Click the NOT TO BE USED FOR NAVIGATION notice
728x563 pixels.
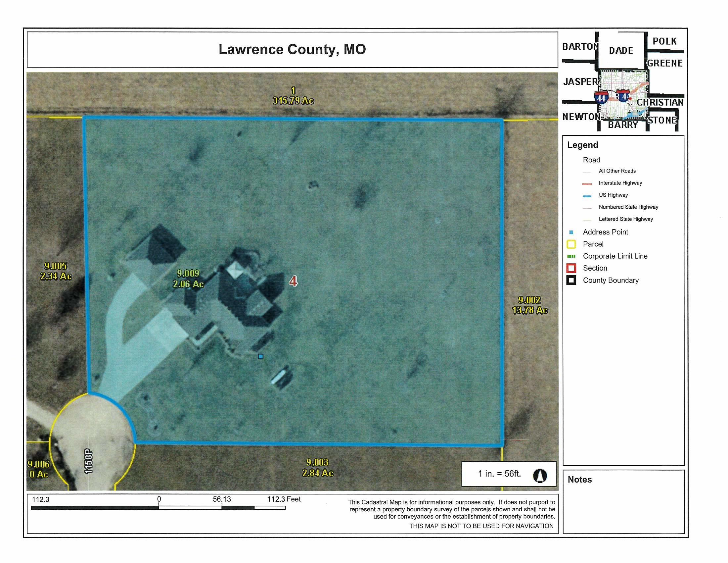click(481, 526)
